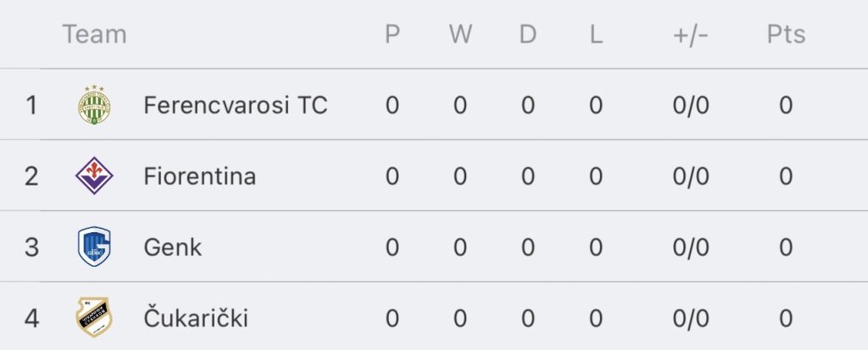Image resolution: width=868 pixels, height=350 pixels.
Task: Click Fiorentina's 0/0 goal difference value
Action: [690, 176]
